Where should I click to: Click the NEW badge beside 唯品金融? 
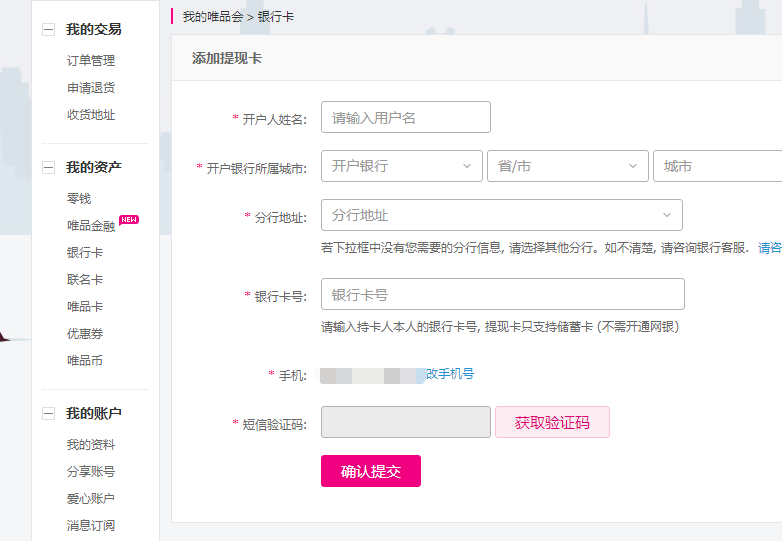(129, 219)
